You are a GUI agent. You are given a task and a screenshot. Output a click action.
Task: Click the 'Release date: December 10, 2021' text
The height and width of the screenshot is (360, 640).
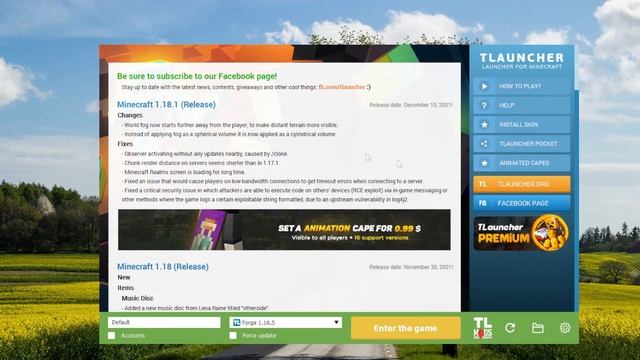point(411,105)
